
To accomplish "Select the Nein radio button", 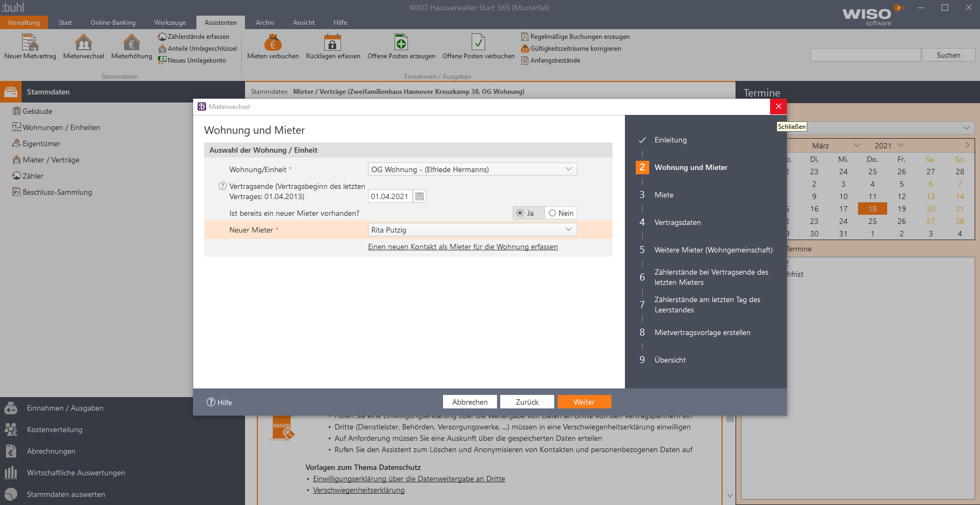I will tap(553, 213).
